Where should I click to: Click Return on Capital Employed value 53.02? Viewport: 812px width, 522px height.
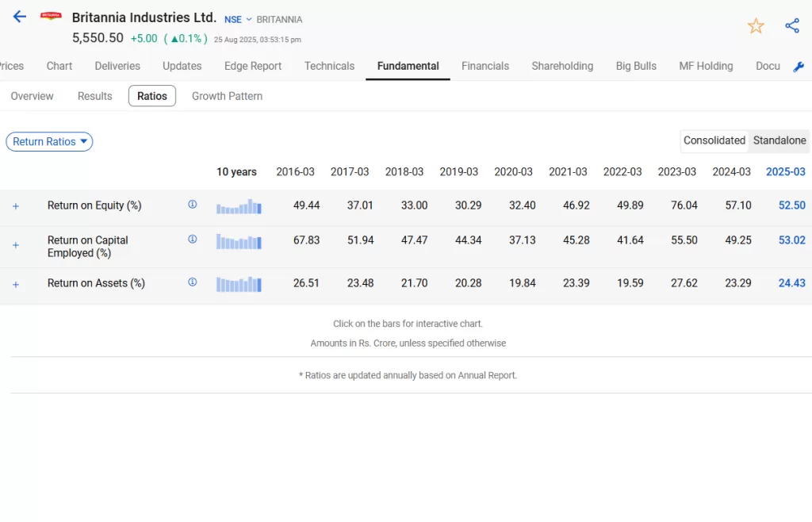(792, 240)
